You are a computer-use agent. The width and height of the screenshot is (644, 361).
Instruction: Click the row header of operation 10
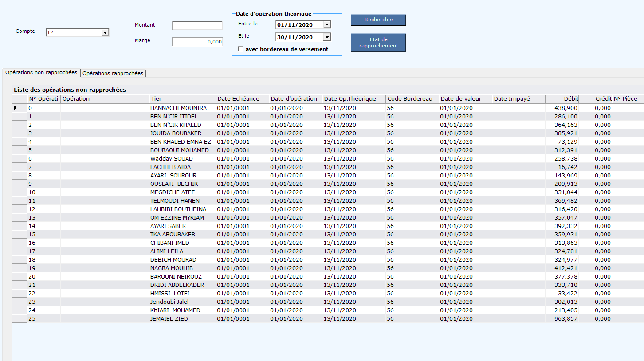point(20,192)
